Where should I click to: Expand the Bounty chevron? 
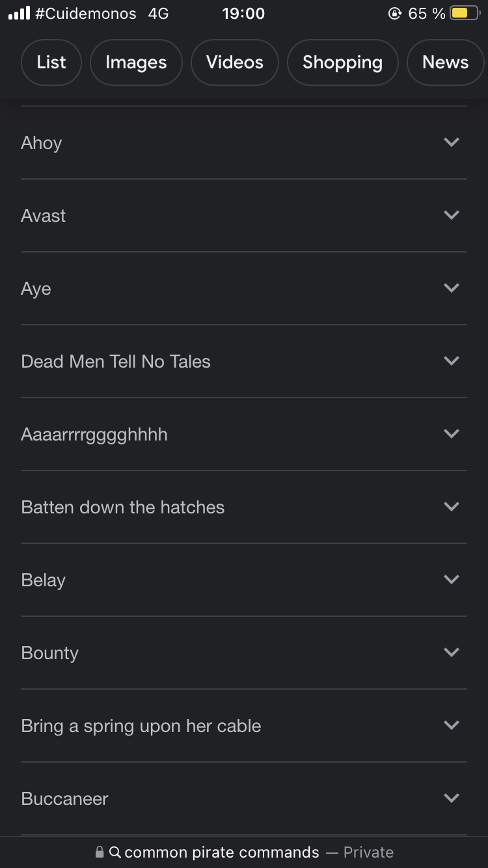(x=452, y=652)
